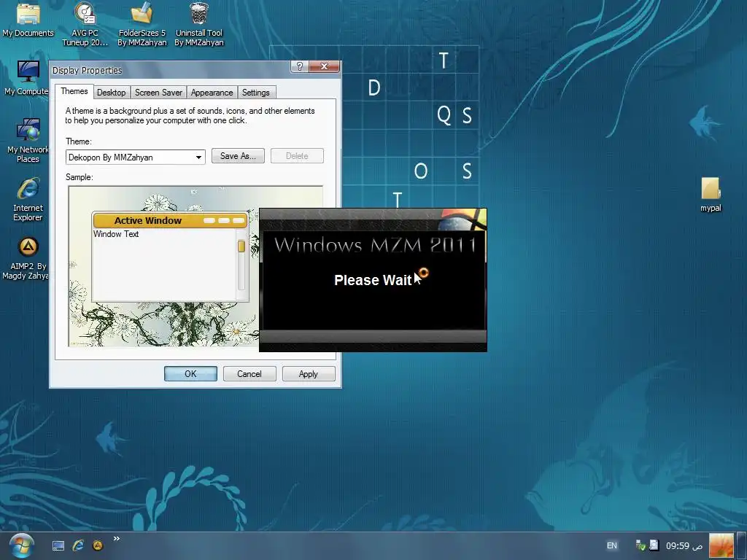Open FolderSizes 5 By MMZahyan shortcut
The image size is (747, 560).
(142, 23)
